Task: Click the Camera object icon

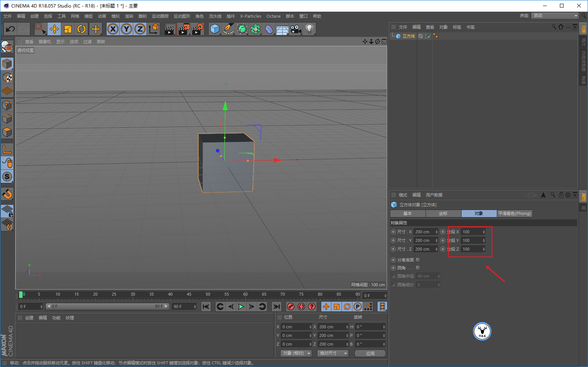Action: tap(296, 29)
